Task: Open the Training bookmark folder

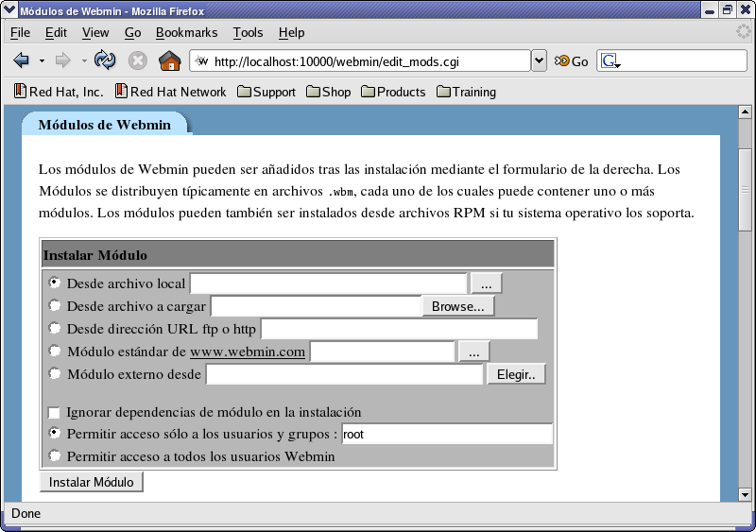Action: click(x=466, y=92)
